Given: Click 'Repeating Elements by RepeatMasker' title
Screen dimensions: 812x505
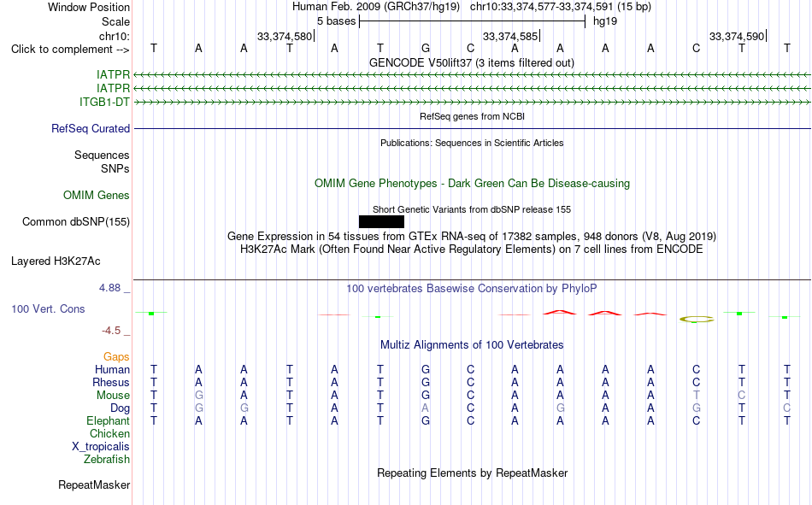Looking at the screenshot, I should click(473, 473).
